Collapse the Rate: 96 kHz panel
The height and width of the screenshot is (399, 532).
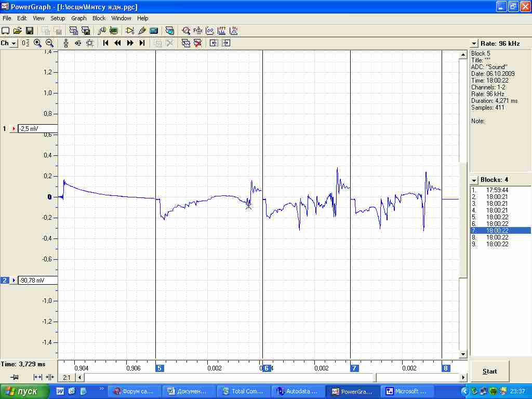coord(474,44)
